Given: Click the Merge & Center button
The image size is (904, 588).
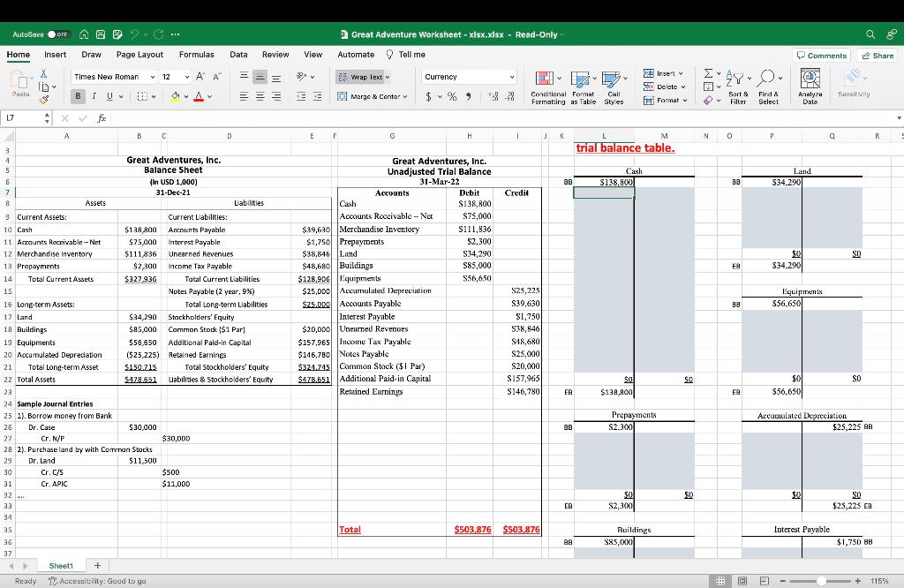Looking at the screenshot, I should click(x=373, y=96).
